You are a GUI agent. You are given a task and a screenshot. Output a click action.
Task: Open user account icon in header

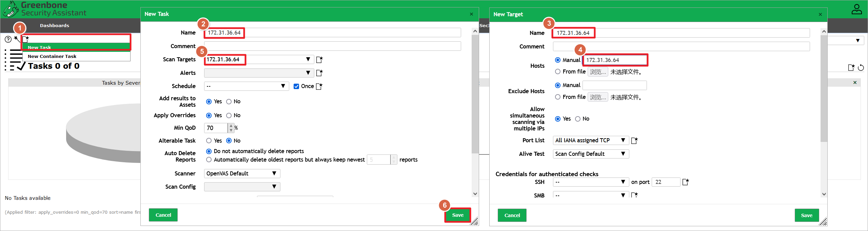click(856, 9)
